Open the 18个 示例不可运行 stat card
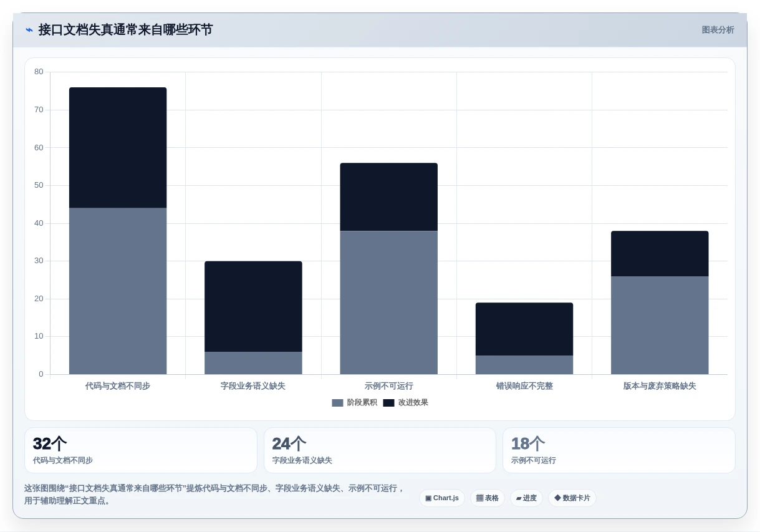 tap(619, 450)
